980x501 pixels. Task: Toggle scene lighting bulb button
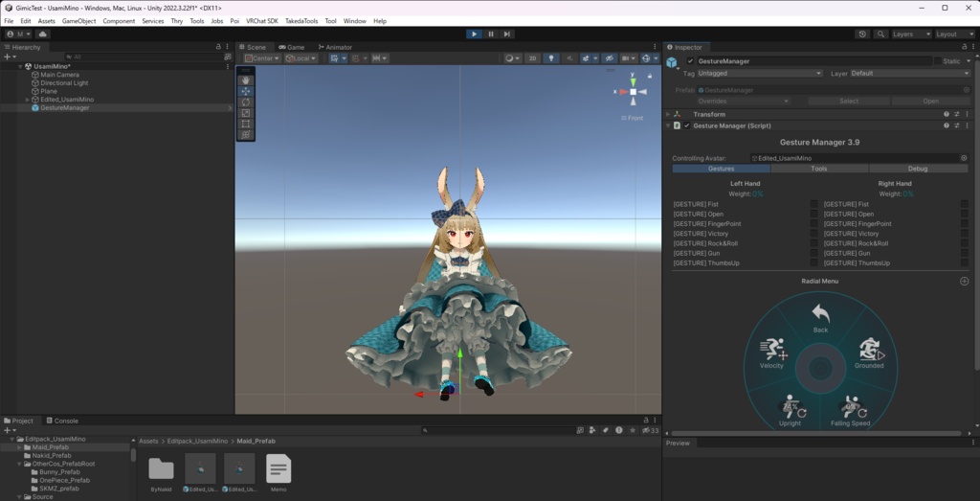pos(550,58)
